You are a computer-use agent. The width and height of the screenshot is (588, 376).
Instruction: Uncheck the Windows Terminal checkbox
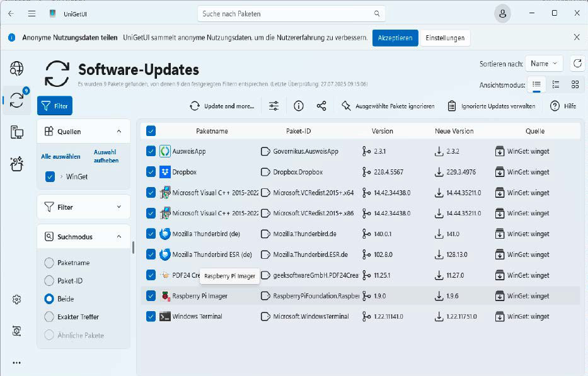pos(151,316)
